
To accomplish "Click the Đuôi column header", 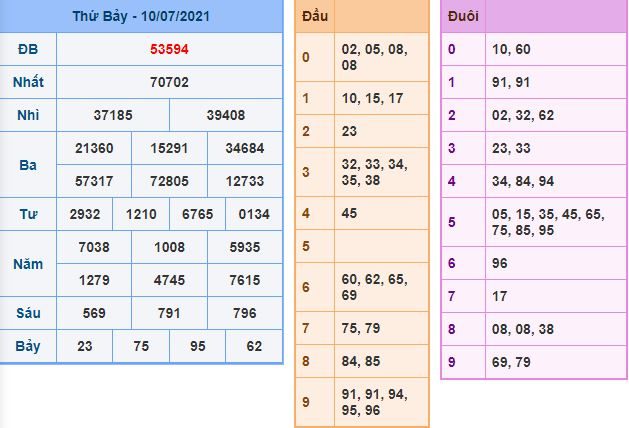I will coord(462,18).
